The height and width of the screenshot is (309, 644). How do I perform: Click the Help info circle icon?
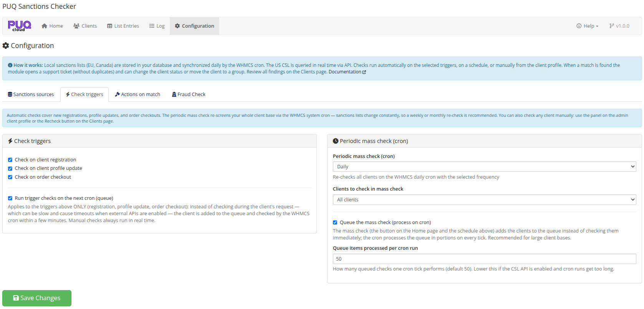(579, 26)
